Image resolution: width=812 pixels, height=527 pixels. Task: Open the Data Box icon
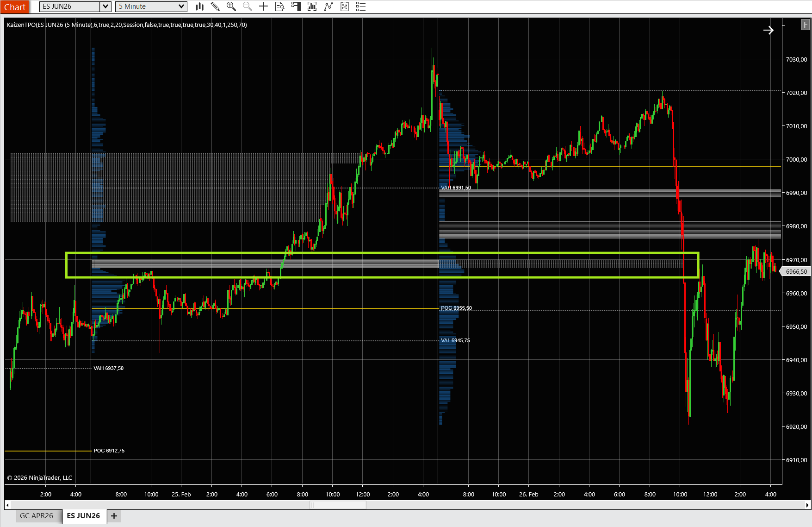tap(279, 6)
